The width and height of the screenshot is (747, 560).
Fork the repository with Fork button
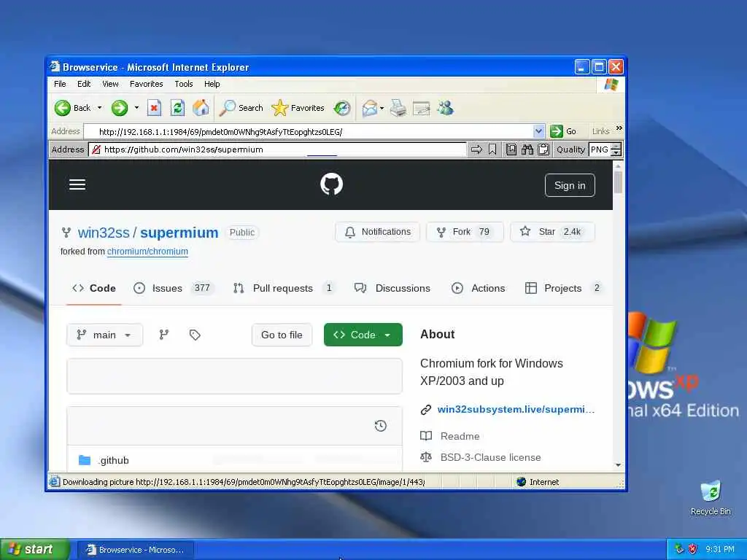(465, 232)
